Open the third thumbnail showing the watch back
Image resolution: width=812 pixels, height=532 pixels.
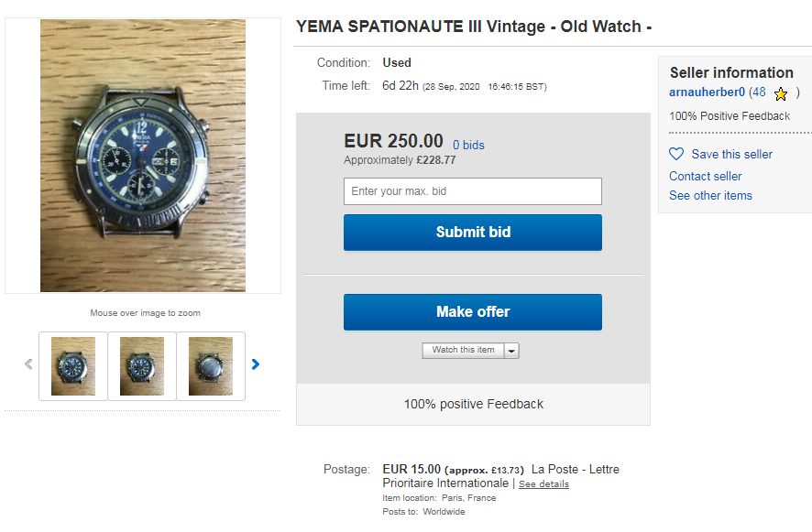coord(211,366)
